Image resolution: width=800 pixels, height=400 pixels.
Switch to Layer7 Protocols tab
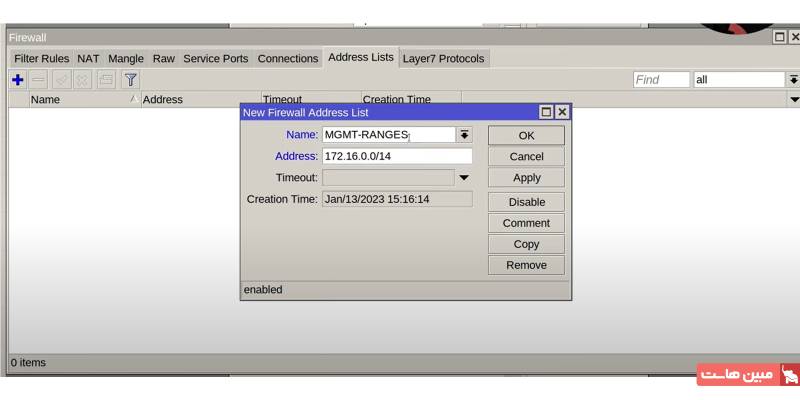point(443,59)
